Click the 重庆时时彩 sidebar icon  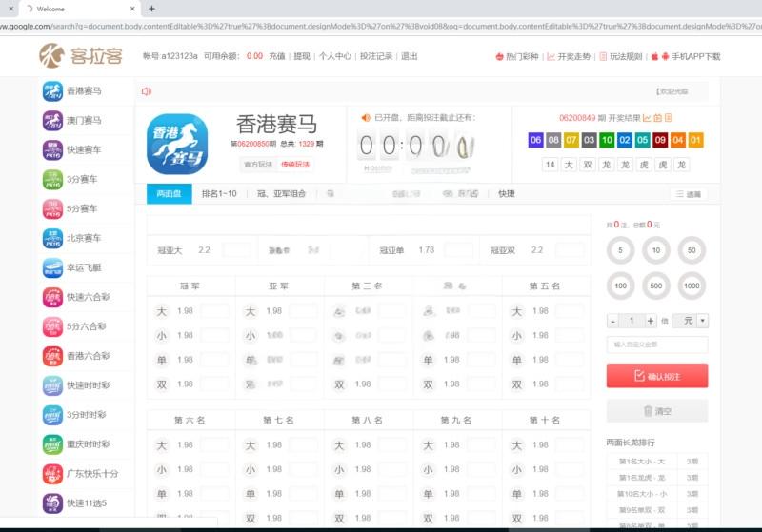point(52,444)
